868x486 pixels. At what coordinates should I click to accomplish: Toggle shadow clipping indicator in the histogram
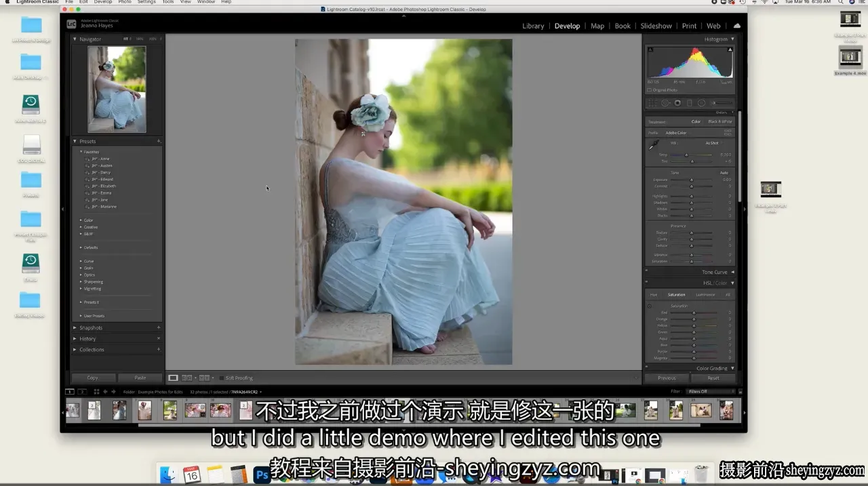click(650, 49)
